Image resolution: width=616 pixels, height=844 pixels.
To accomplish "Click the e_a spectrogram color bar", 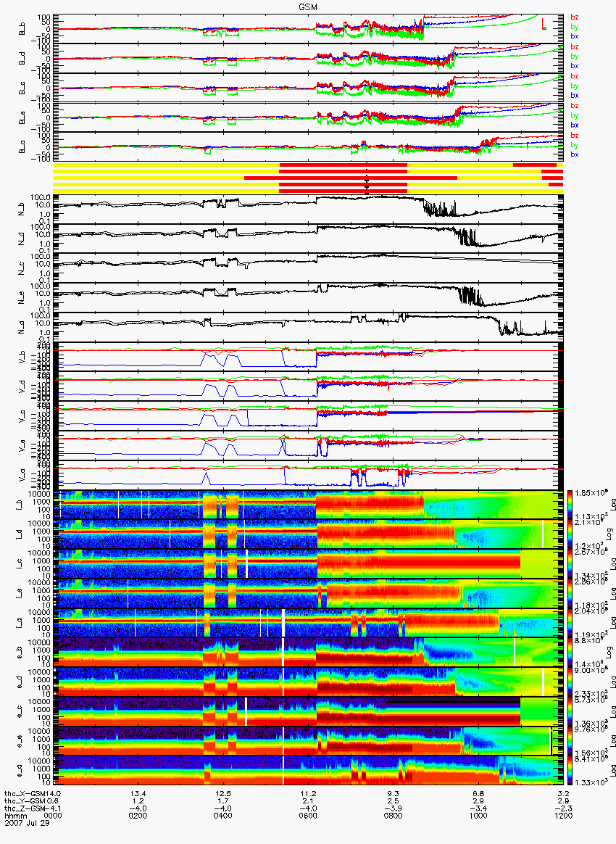I will pos(571,771).
